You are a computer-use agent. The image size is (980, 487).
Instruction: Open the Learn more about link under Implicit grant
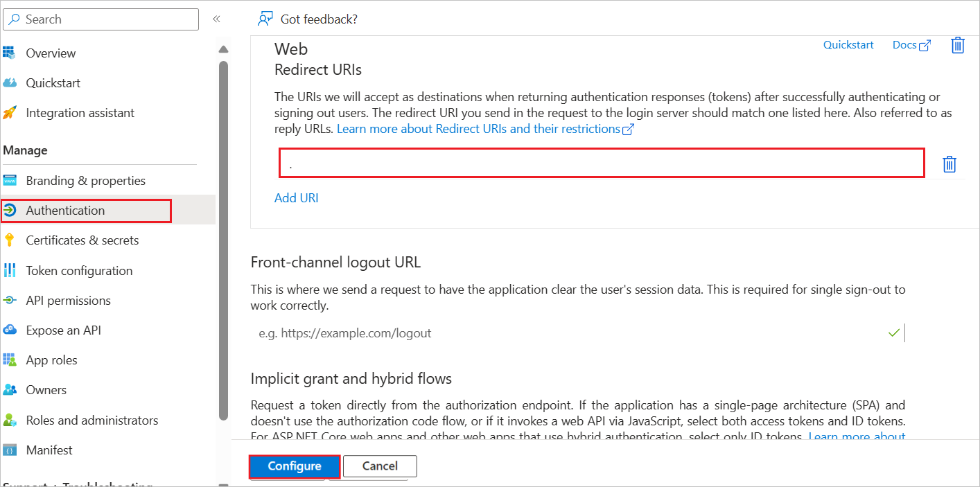click(x=857, y=436)
